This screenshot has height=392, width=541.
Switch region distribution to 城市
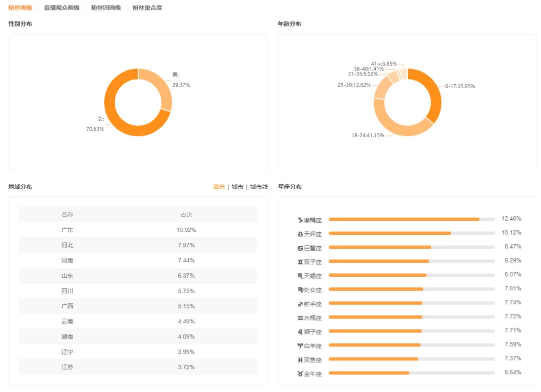click(237, 187)
